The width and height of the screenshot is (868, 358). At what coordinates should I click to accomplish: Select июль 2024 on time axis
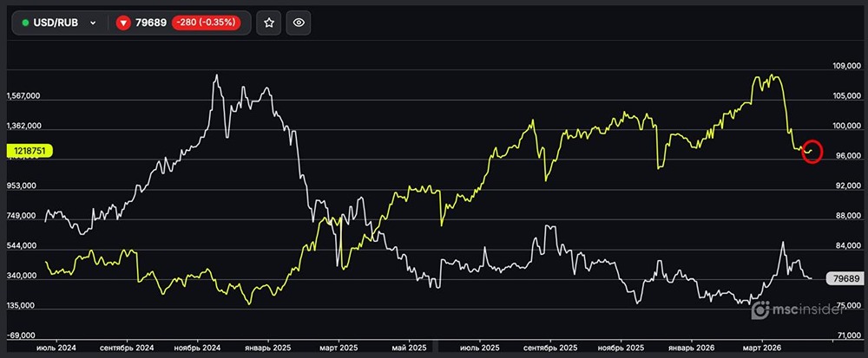click(56, 347)
